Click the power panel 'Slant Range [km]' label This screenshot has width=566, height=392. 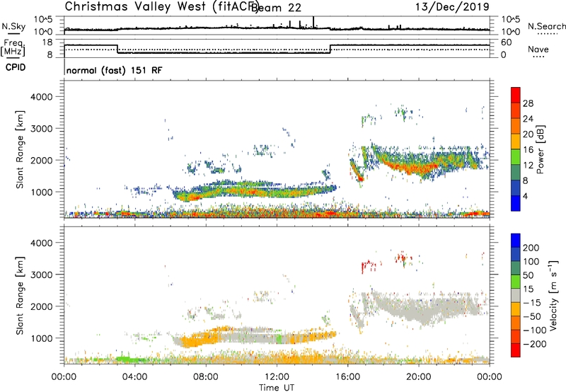point(20,149)
